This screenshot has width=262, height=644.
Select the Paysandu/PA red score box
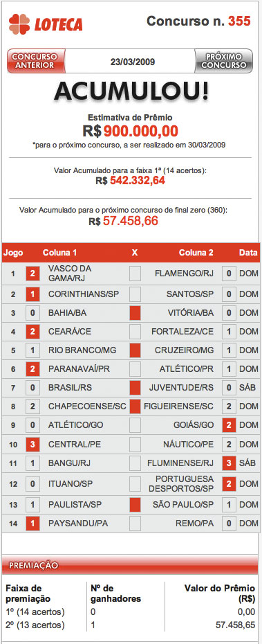click(32, 524)
